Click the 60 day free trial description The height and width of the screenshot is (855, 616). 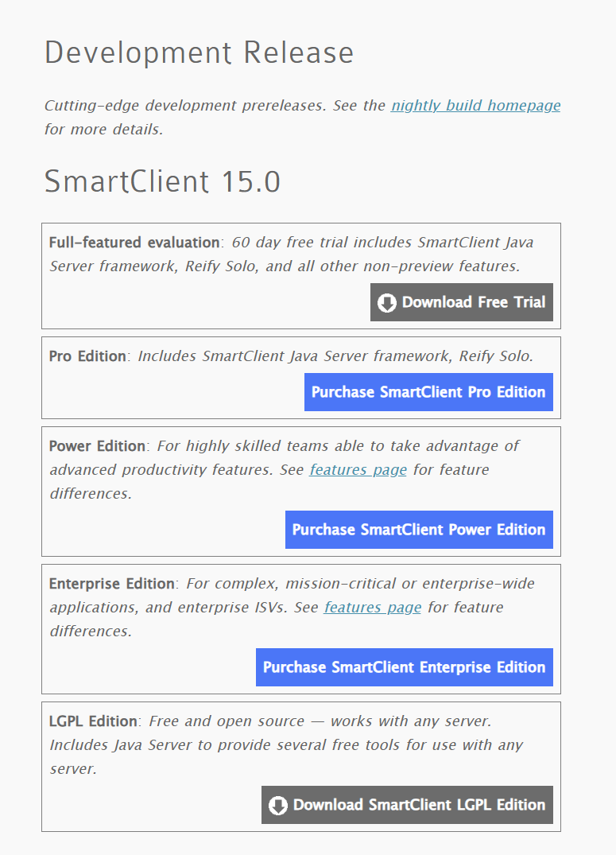coord(382,243)
